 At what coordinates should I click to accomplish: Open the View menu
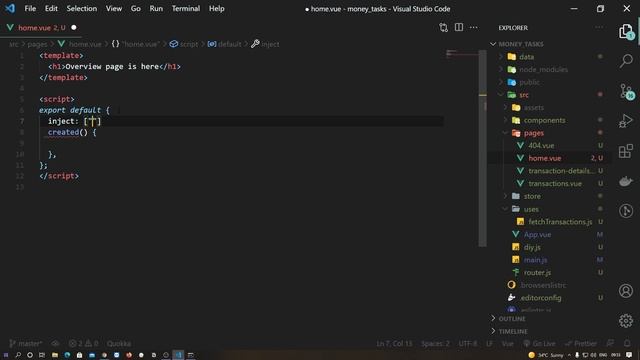click(114, 9)
